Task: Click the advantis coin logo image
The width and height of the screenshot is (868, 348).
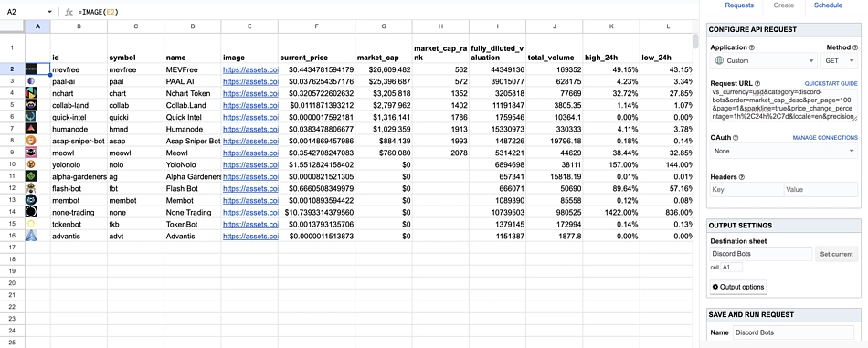Action: pyautogui.click(x=31, y=236)
